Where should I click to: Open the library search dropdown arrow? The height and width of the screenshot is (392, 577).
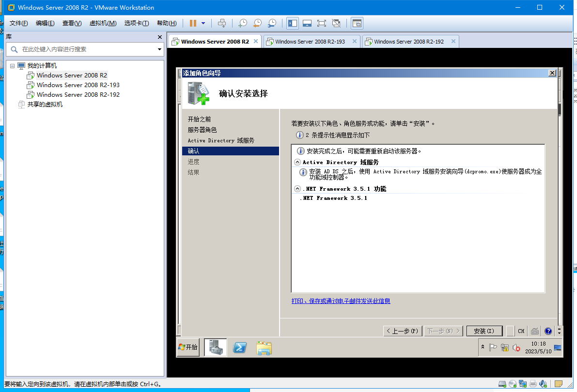click(160, 49)
